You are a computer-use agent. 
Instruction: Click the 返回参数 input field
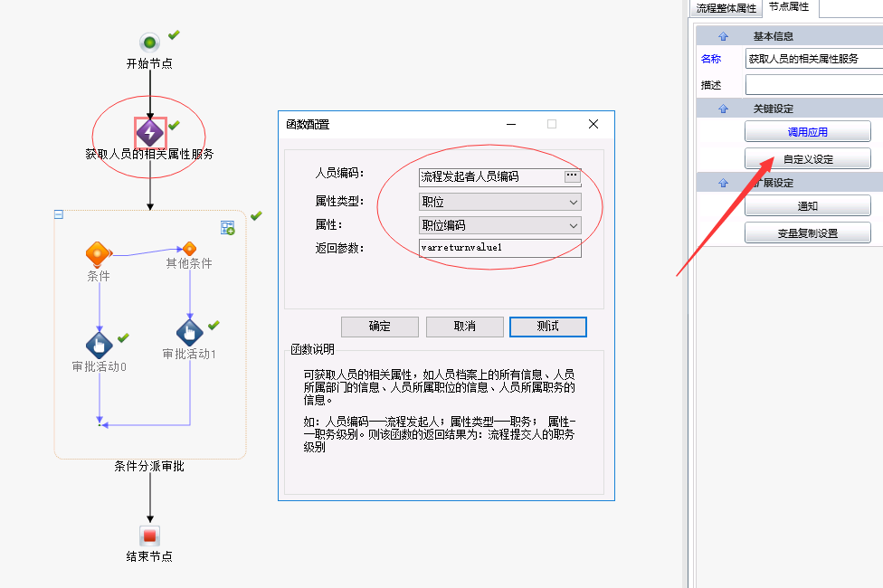click(x=500, y=248)
